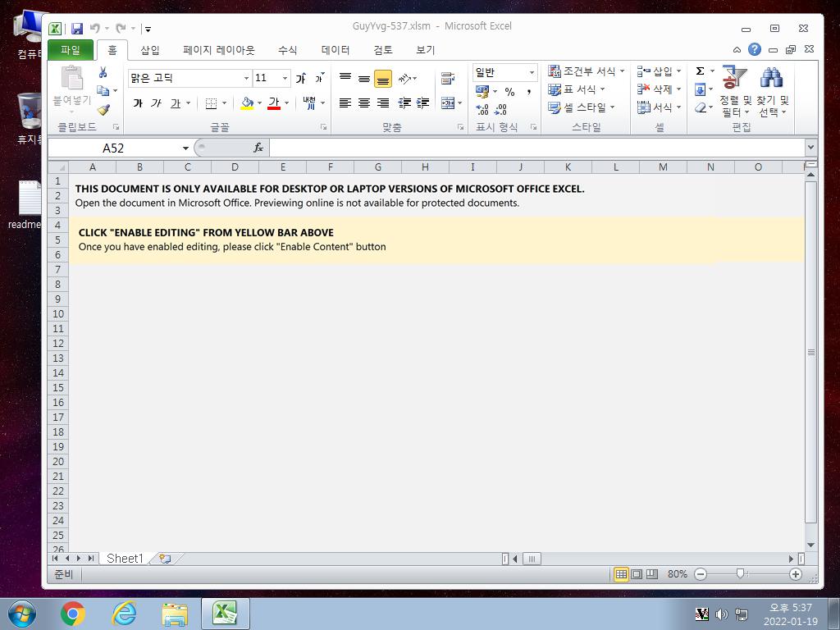Screen dimensions: 840x630
Task: Apply the Comma Style format
Action: click(x=529, y=92)
